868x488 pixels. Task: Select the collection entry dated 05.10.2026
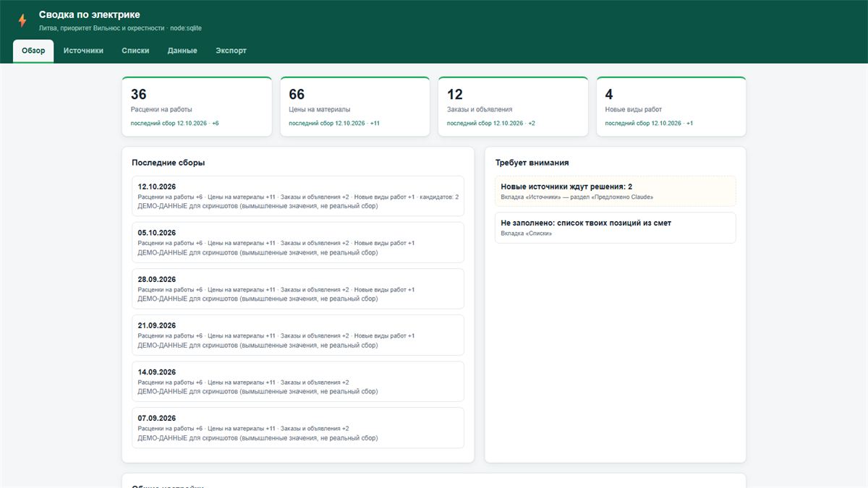298,242
